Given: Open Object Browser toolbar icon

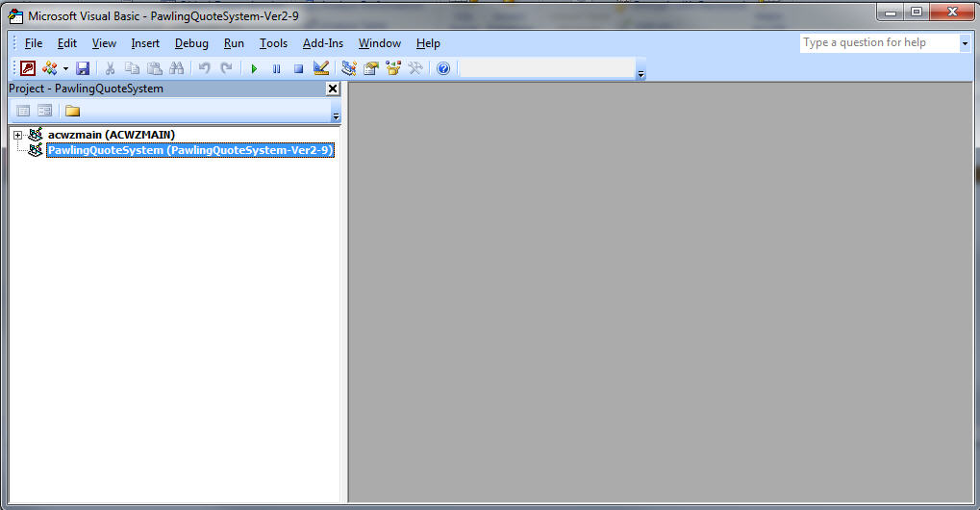Looking at the screenshot, I should click(393, 68).
